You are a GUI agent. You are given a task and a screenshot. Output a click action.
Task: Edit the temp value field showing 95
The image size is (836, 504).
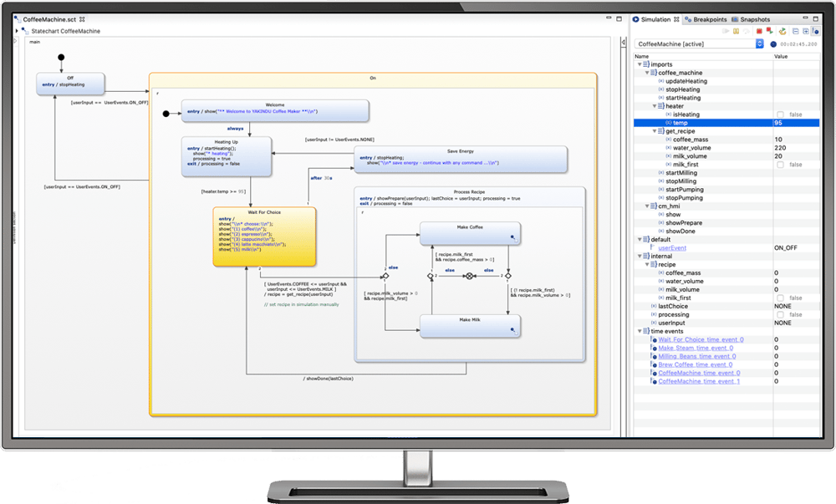(x=786, y=123)
